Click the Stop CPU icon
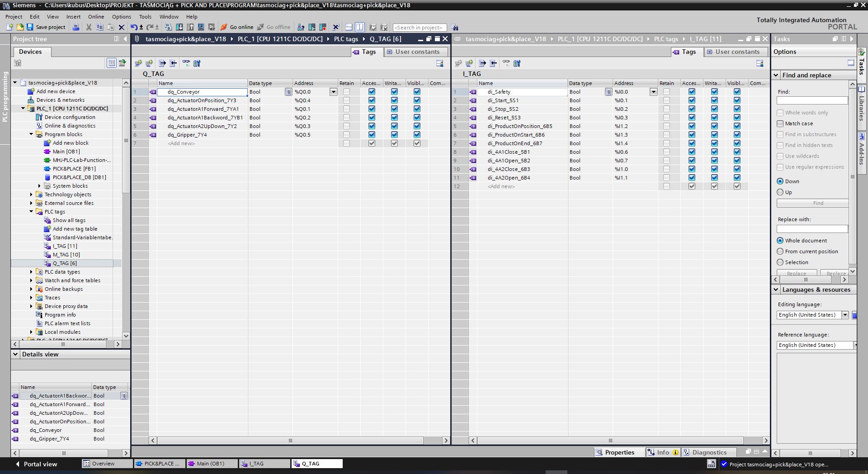This screenshot has height=474, width=868. (x=323, y=27)
